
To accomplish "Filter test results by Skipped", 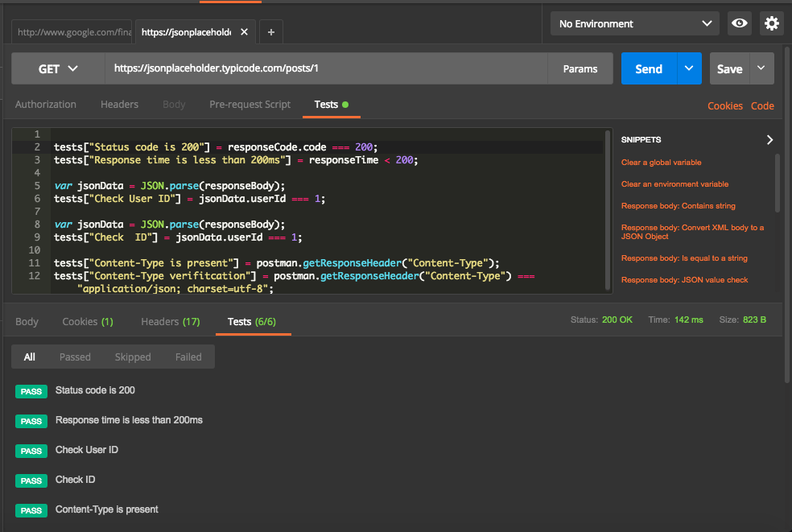I will [133, 357].
